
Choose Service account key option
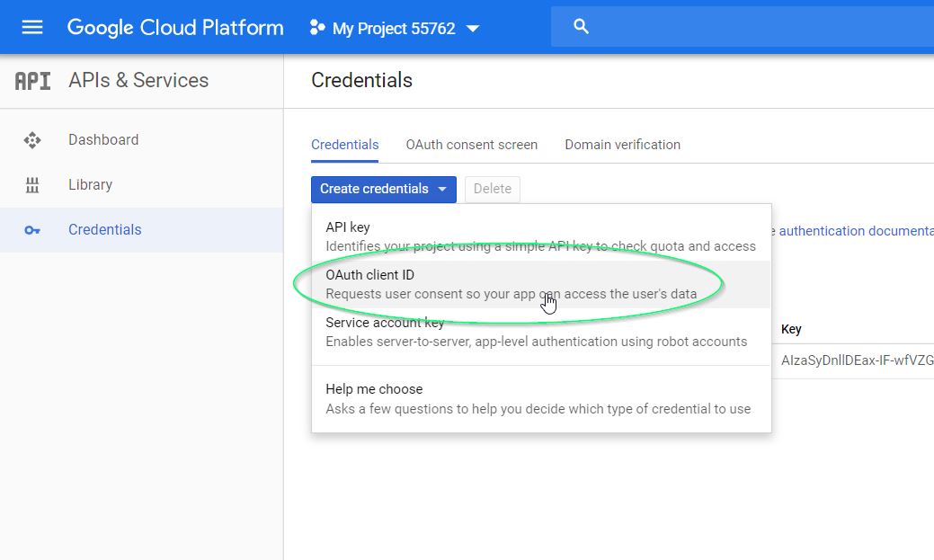coord(541,332)
